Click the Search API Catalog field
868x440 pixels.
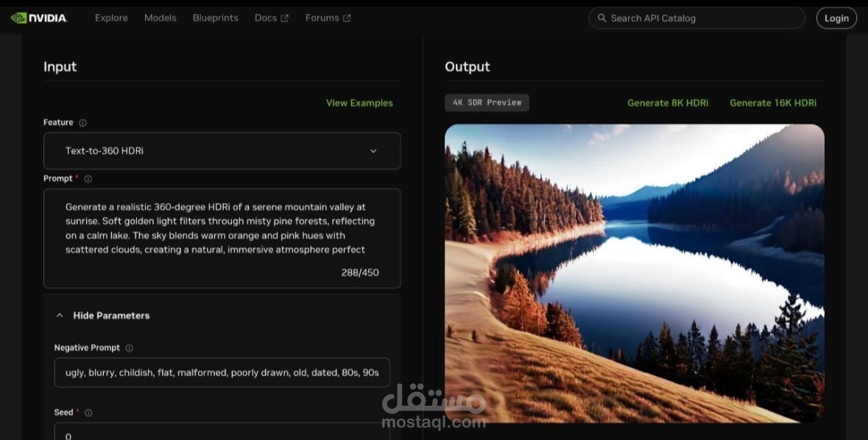point(696,18)
